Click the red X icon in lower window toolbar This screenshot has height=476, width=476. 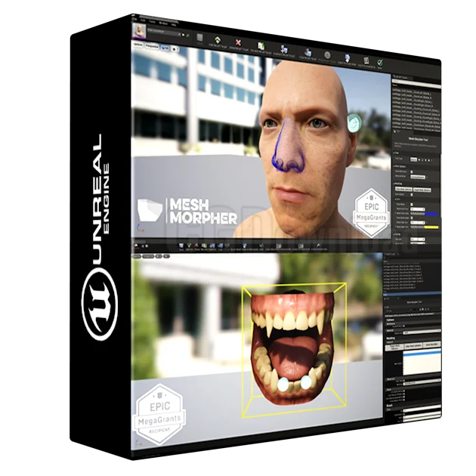pyautogui.click(x=196, y=246)
